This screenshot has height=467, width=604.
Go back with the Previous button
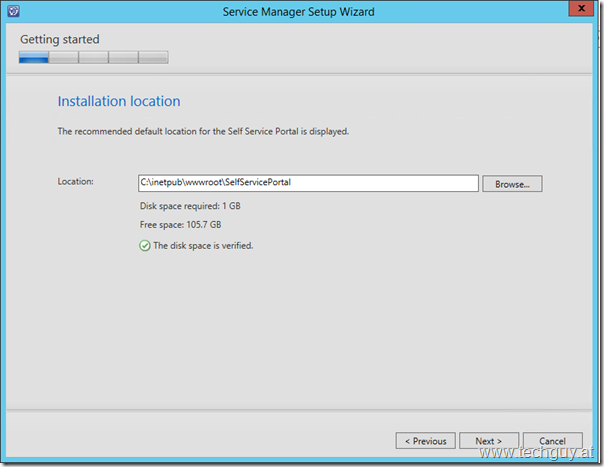[x=426, y=440]
